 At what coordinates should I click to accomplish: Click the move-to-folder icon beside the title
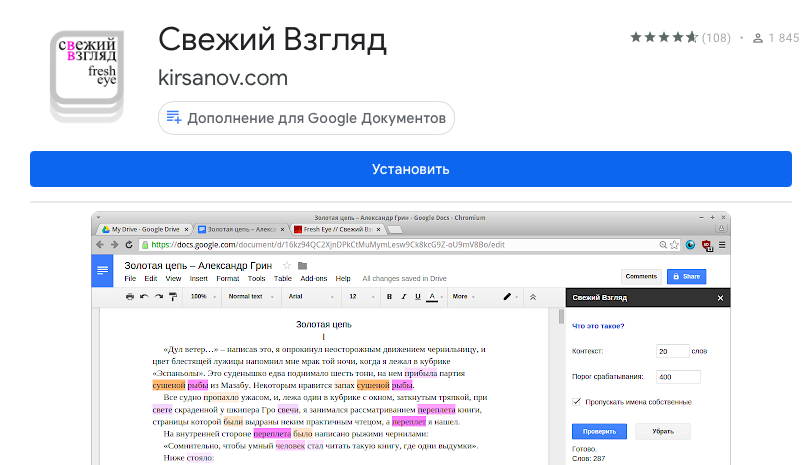click(303, 266)
